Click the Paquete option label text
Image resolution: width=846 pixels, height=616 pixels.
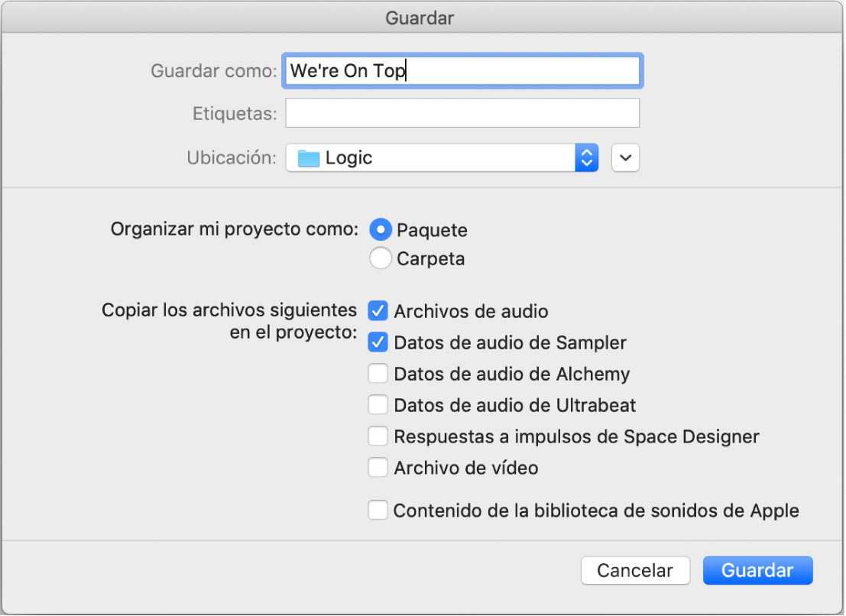click(x=432, y=230)
